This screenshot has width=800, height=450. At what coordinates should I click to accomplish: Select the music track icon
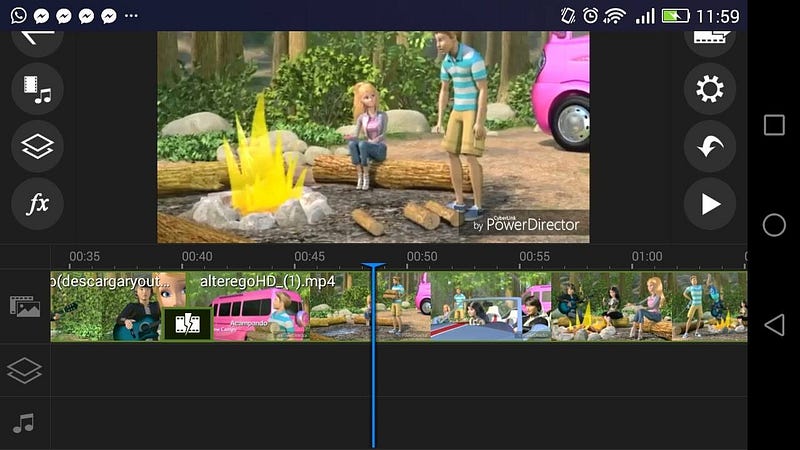click(23, 423)
